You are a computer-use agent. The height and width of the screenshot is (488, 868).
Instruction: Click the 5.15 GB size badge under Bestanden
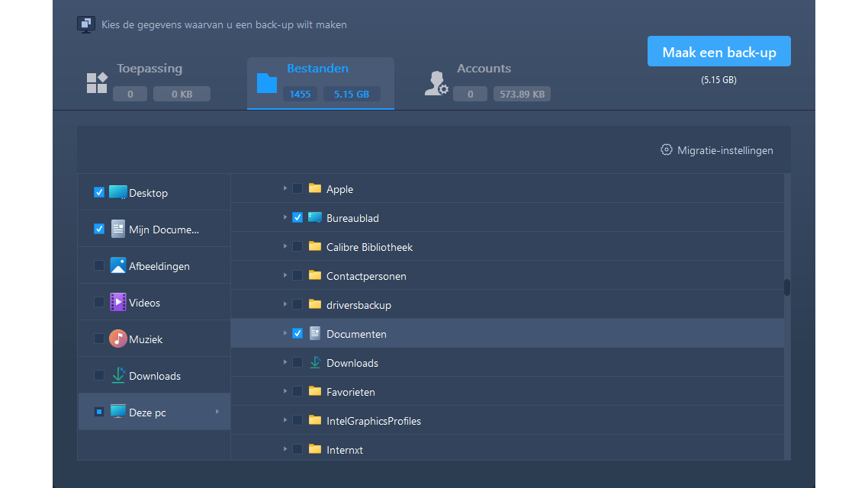point(352,94)
